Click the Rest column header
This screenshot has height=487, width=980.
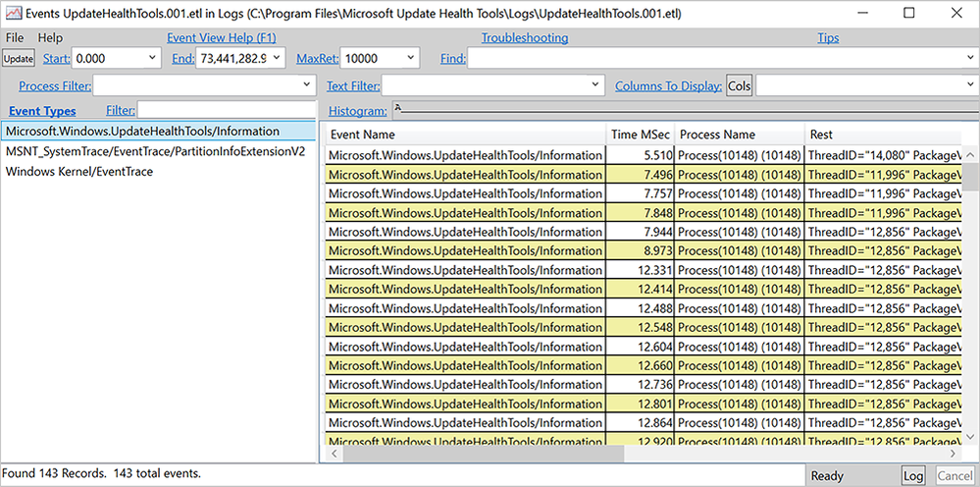coord(883,135)
